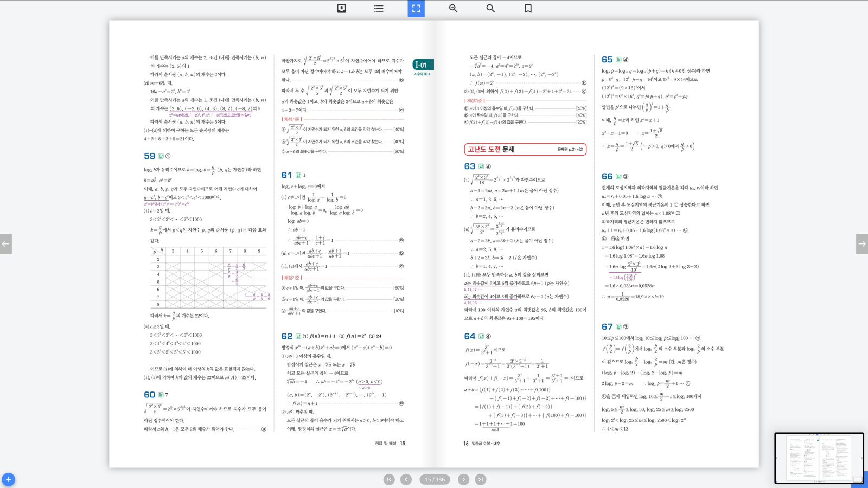Bookmark the current page
Screen dimensions: 868x488
click(528, 9)
